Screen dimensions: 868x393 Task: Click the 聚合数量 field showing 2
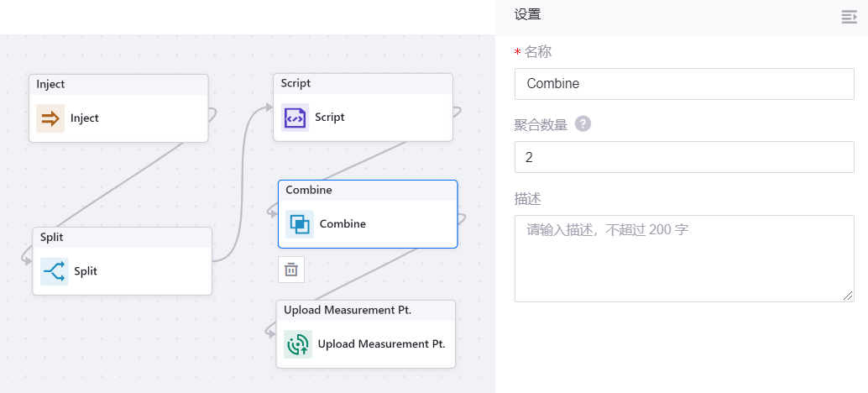coord(683,157)
